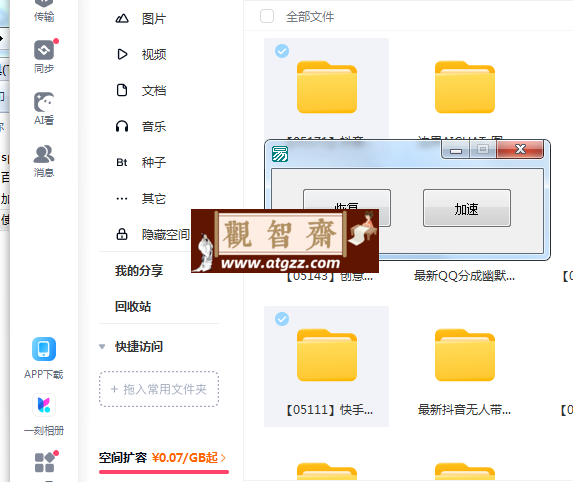Open the 回收站 recycle bin
The image size is (573, 482).
point(133,307)
